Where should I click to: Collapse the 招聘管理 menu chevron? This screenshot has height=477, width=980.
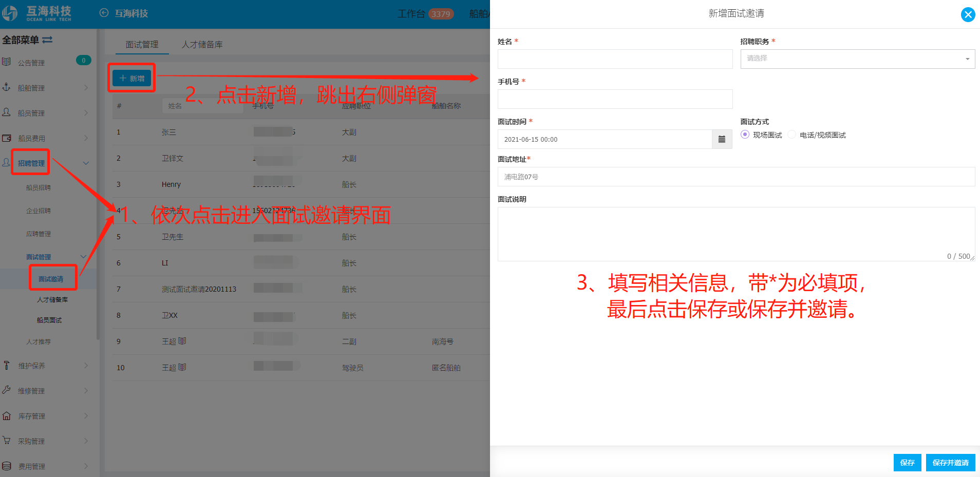coord(86,163)
